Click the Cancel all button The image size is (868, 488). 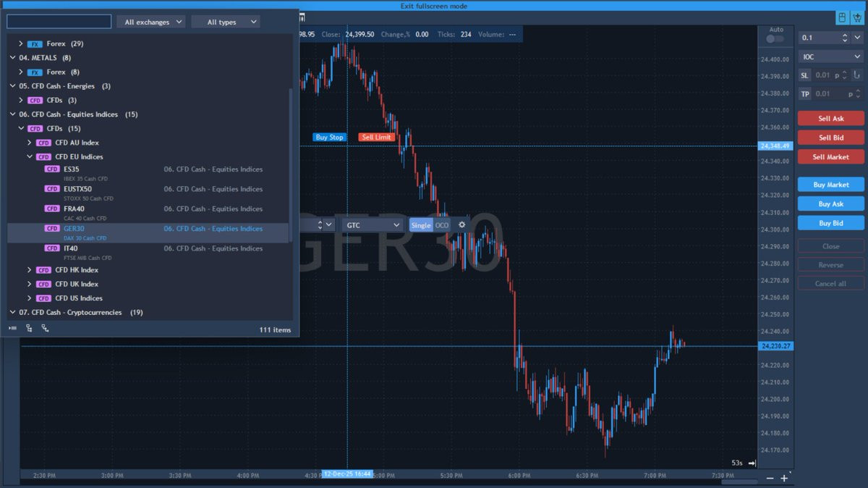830,284
